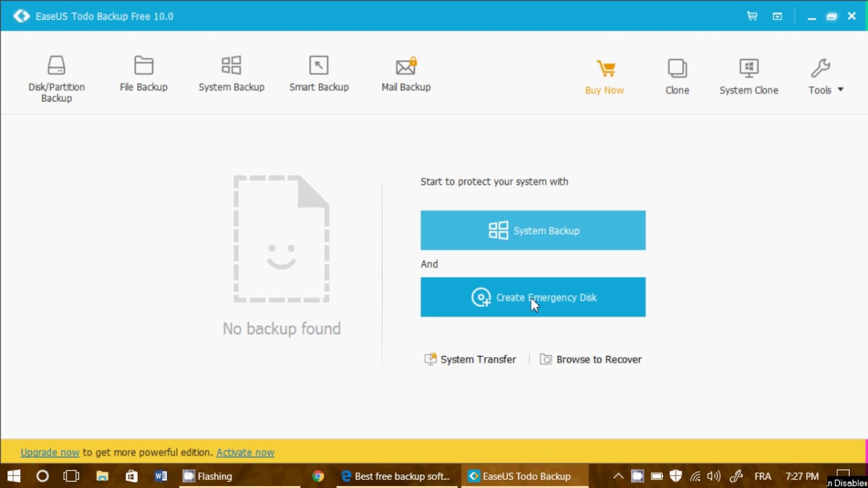Screen dimensions: 868x488
Task: Open Word from taskbar
Action: [x=161, y=476]
